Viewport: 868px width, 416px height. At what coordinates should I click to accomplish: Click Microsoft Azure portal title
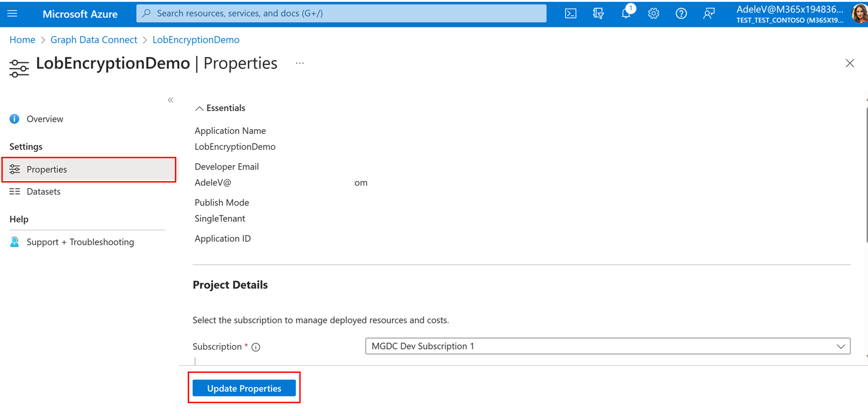click(80, 14)
